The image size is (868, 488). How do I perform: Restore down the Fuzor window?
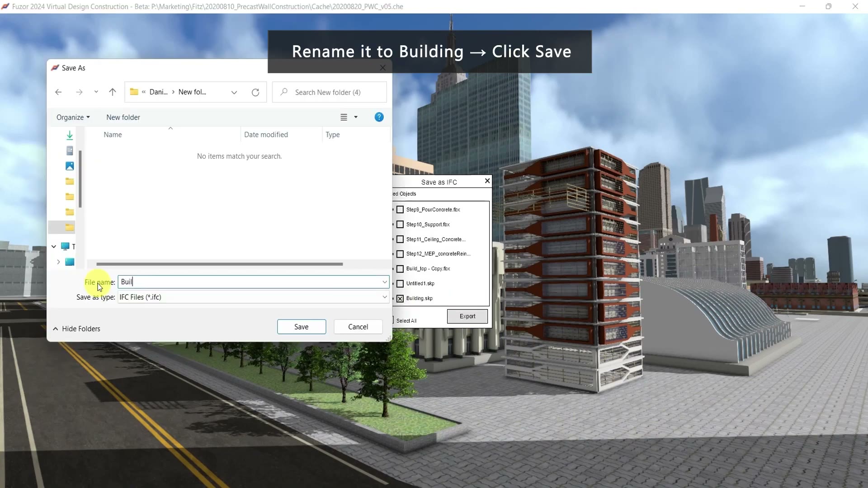coord(828,6)
